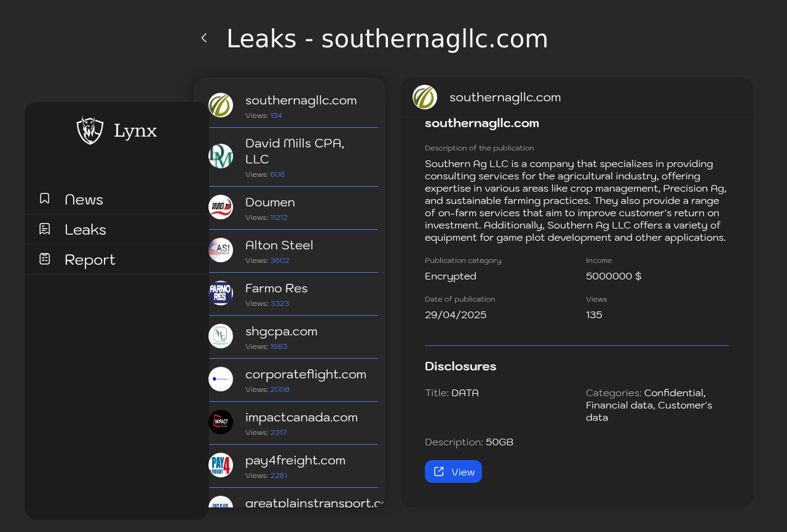Screen dimensions: 787x532
Task: Click the 'Description of the publication' label
Action: [480, 148]
